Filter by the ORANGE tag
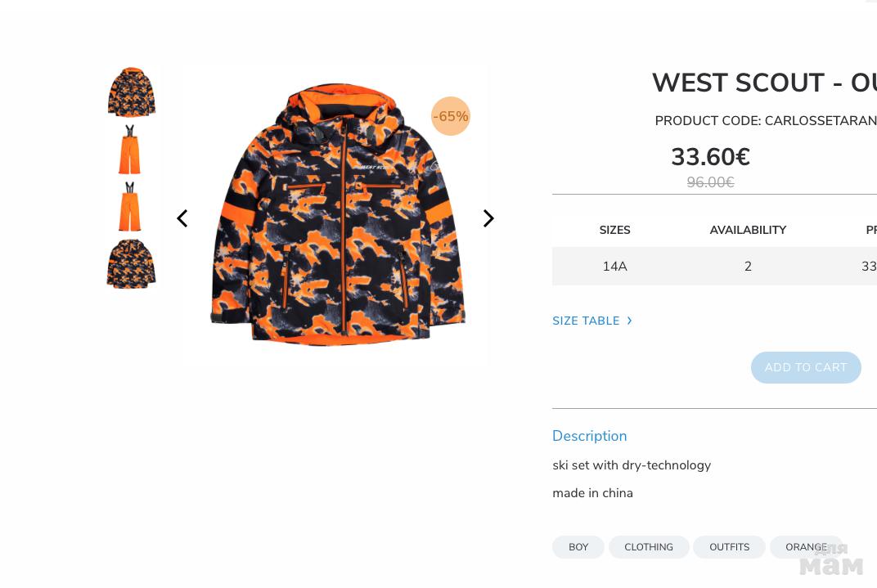Viewport: 877px width, 588px height. click(805, 547)
